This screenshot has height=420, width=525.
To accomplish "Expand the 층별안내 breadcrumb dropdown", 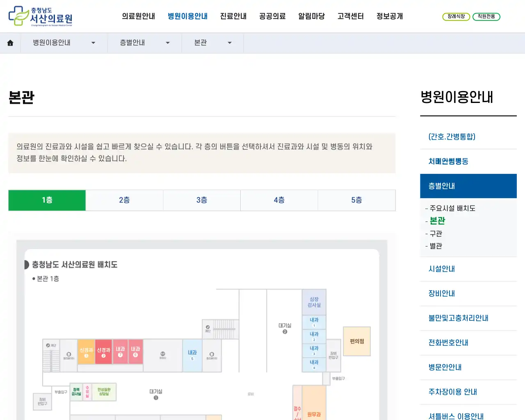I will (144, 43).
